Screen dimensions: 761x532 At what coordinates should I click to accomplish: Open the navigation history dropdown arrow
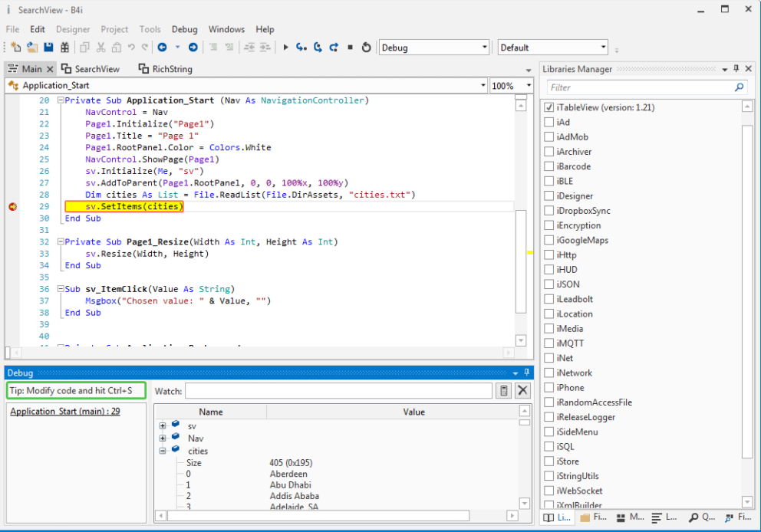178,47
